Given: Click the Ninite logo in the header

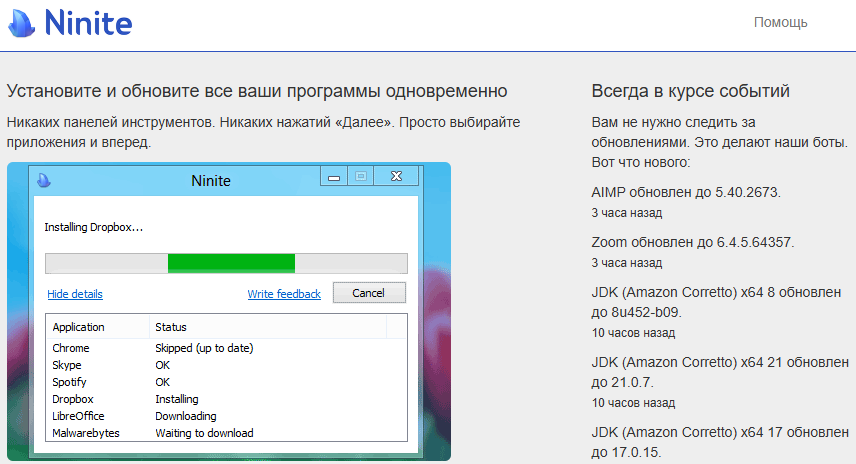Looking at the screenshot, I should point(70,23).
